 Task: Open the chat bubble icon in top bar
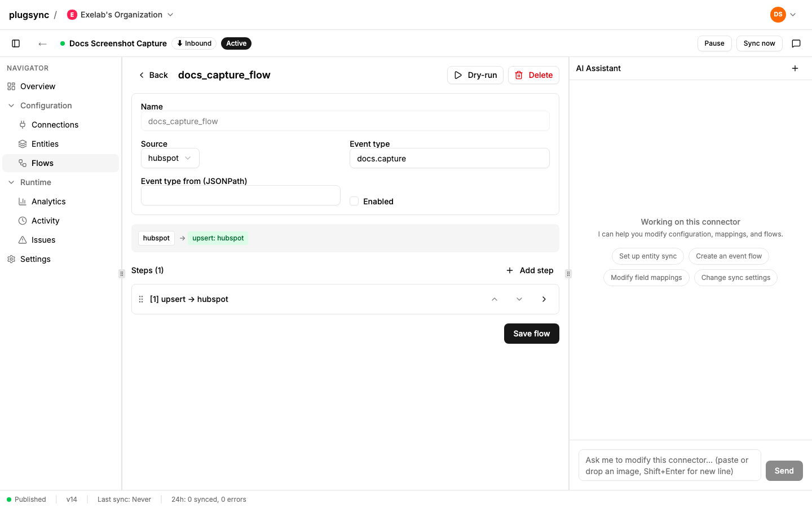coord(796,43)
